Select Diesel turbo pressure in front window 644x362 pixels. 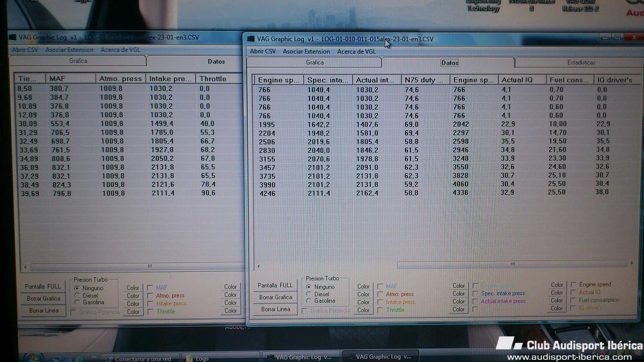click(308, 294)
